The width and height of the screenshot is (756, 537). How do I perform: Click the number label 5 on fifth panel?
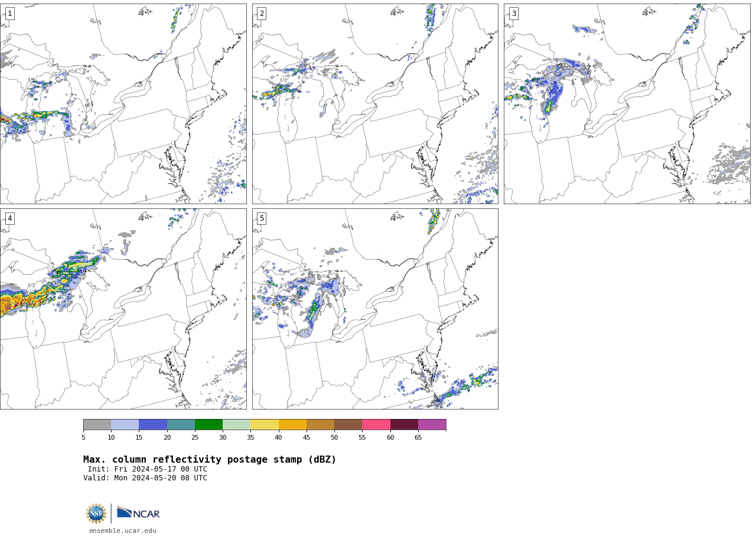tap(262, 218)
